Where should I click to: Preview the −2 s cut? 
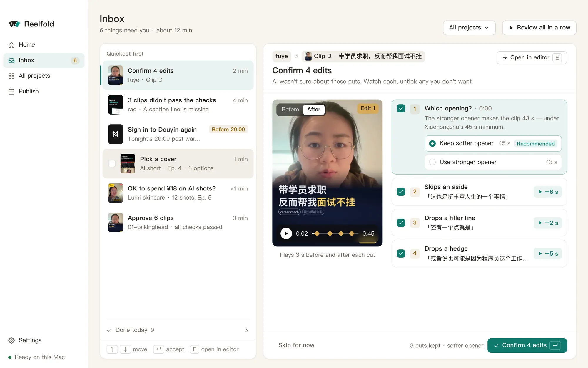click(548, 223)
